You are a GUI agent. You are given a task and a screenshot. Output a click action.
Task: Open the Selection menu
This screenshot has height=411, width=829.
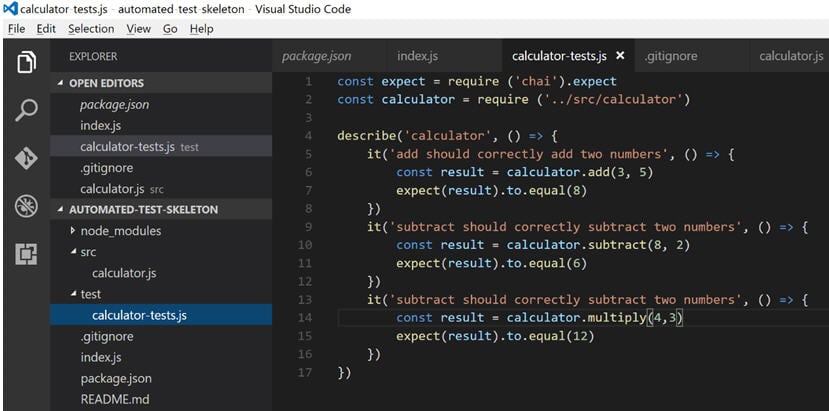click(x=91, y=29)
